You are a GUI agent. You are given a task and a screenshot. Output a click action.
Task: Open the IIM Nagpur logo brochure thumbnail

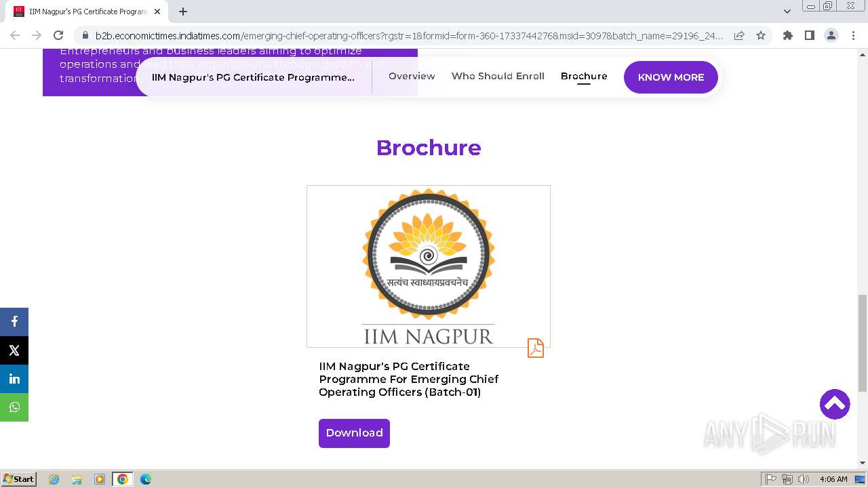coord(429,266)
